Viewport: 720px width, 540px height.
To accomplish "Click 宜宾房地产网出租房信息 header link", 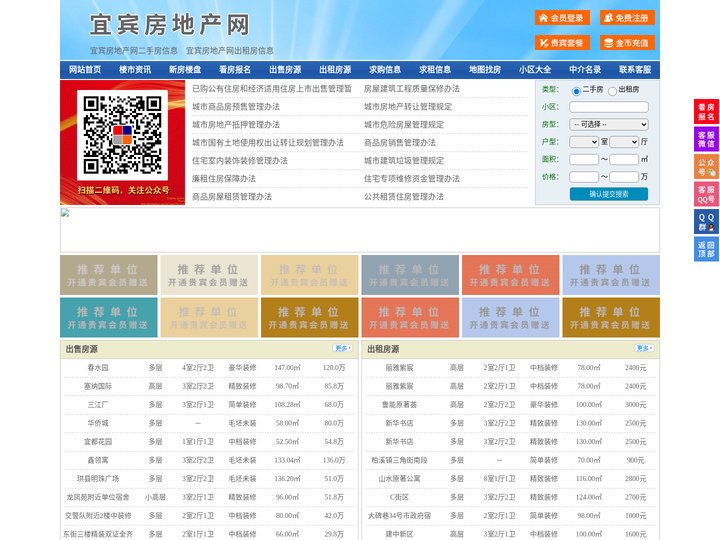I will point(230,51).
